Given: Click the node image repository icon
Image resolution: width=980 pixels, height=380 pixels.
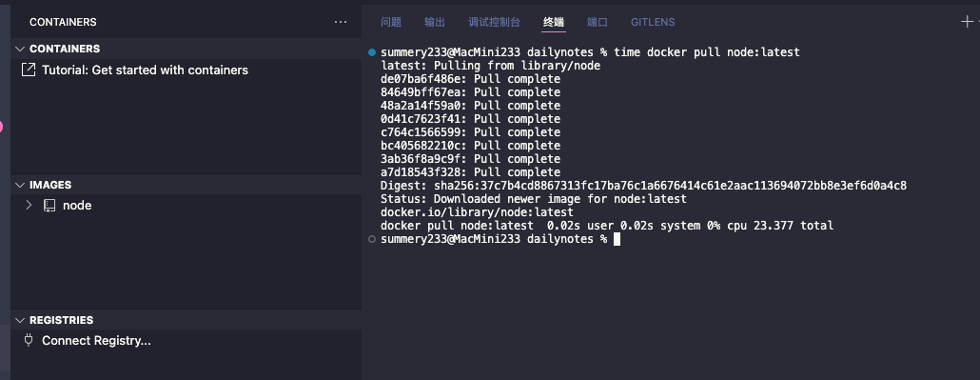Looking at the screenshot, I should (x=49, y=206).
